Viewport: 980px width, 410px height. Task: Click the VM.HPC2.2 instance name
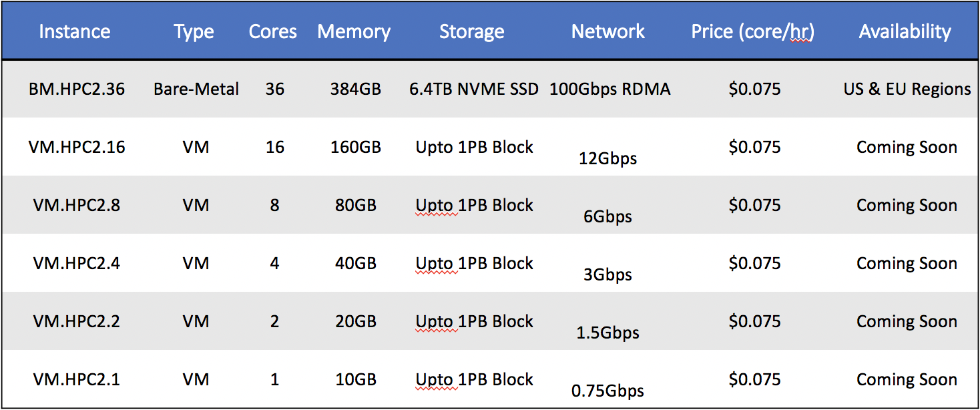pyautogui.click(x=77, y=321)
